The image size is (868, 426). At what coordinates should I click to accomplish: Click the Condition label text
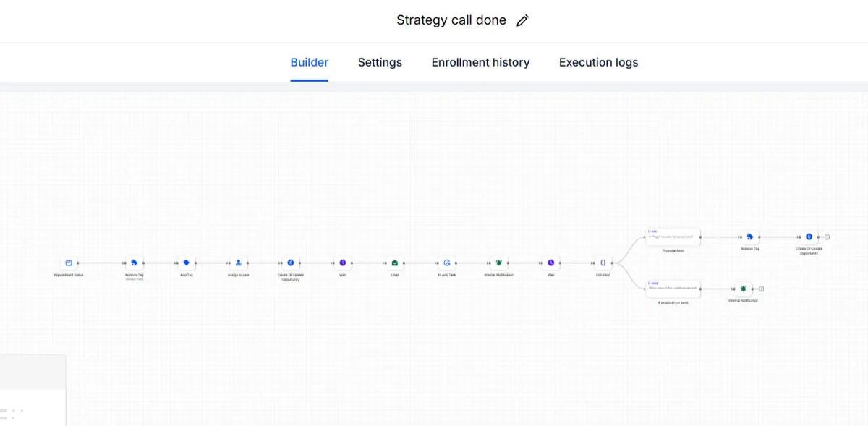pos(603,275)
